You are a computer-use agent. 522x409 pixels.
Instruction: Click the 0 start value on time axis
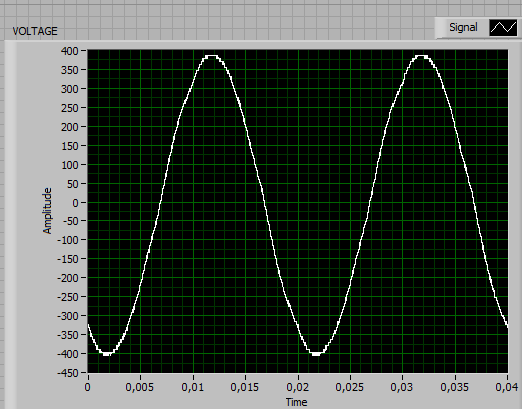coord(88,387)
